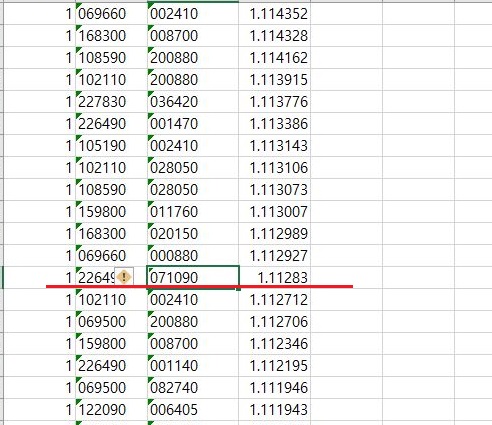This screenshot has height=425, width=492.
Task: Select the code 001470
Action: click(193, 124)
